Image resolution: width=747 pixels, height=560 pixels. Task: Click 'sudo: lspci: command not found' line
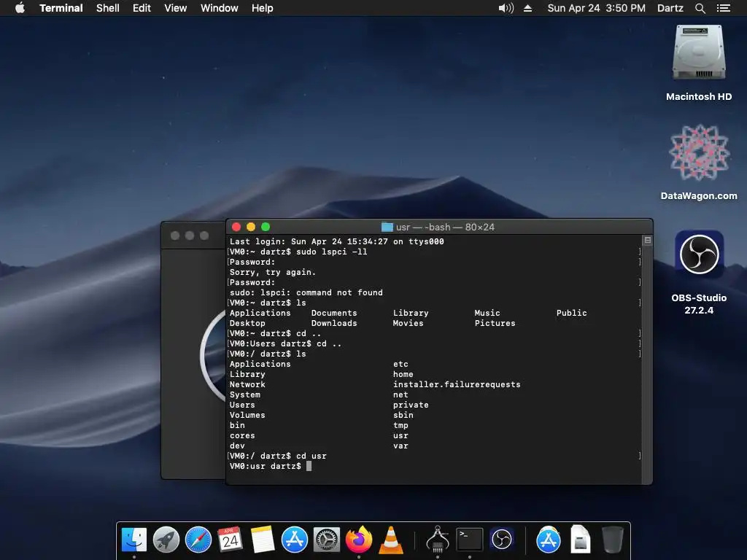pos(306,292)
